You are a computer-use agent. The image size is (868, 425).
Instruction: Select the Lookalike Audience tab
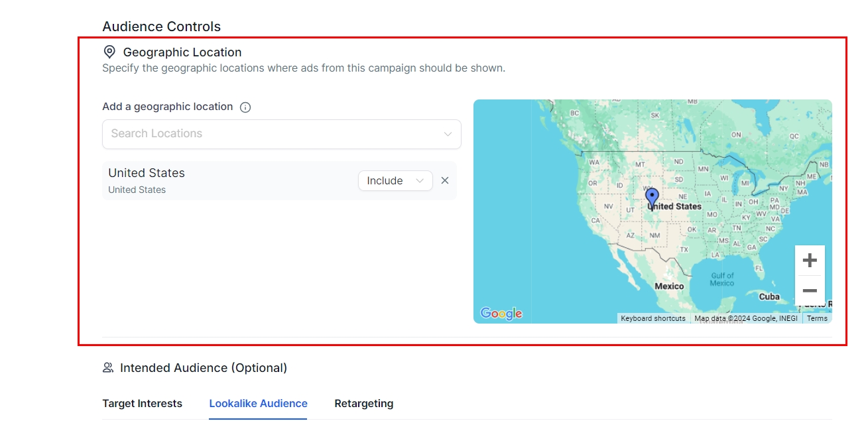(x=258, y=403)
